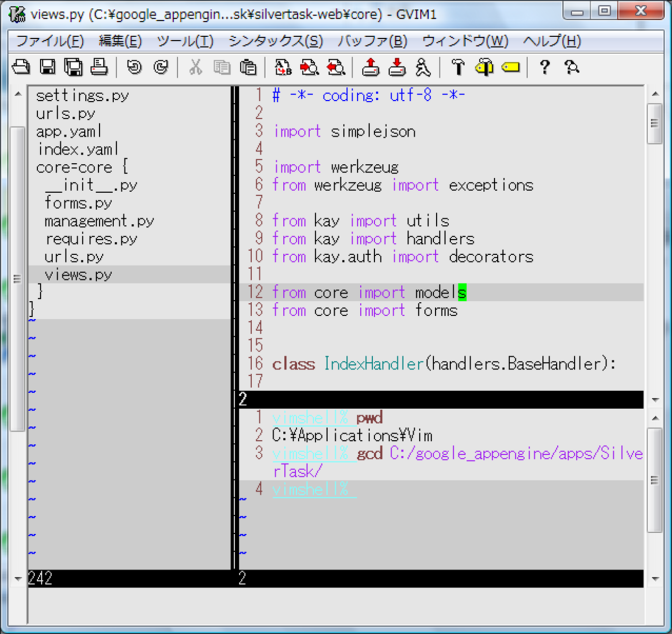
Task: Open forms.py from the project list
Action: (78, 203)
